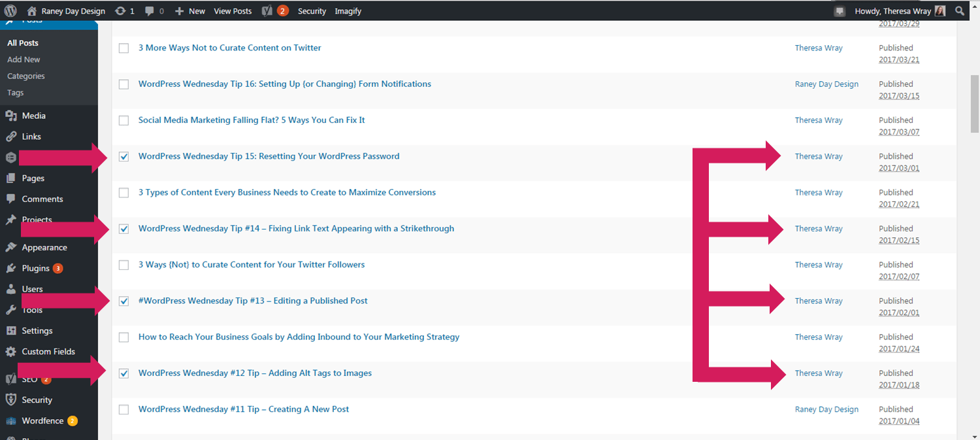Click the Pages sidebar icon

click(x=11, y=178)
